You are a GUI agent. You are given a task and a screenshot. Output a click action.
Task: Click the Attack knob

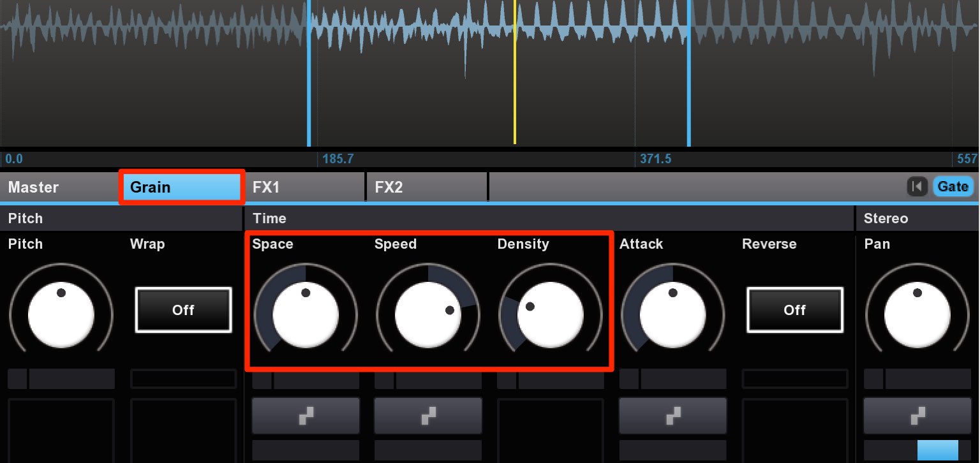coord(673,314)
